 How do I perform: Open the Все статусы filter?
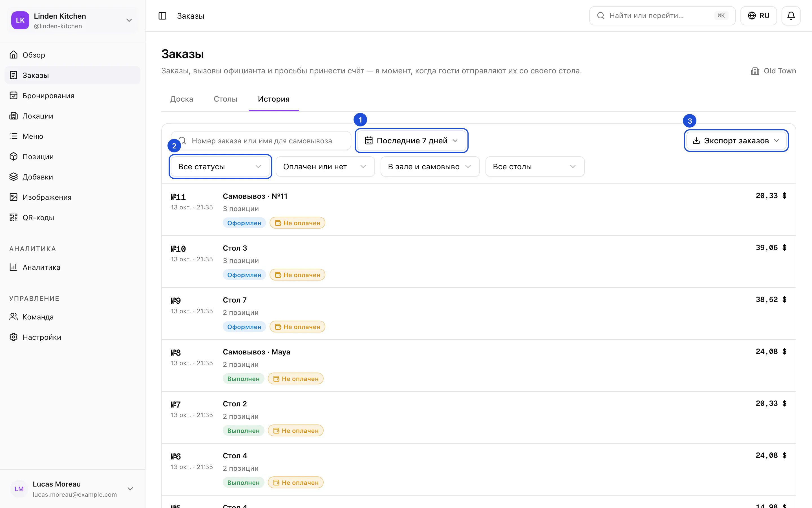click(x=220, y=167)
